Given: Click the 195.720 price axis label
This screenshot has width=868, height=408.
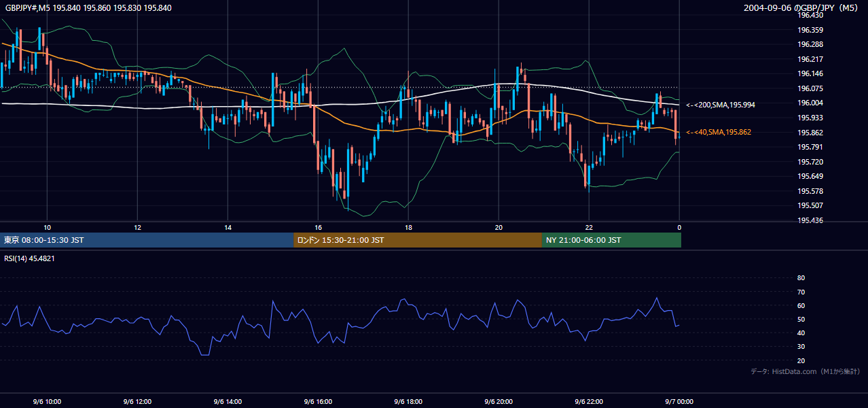Looking at the screenshot, I should click(x=810, y=162).
